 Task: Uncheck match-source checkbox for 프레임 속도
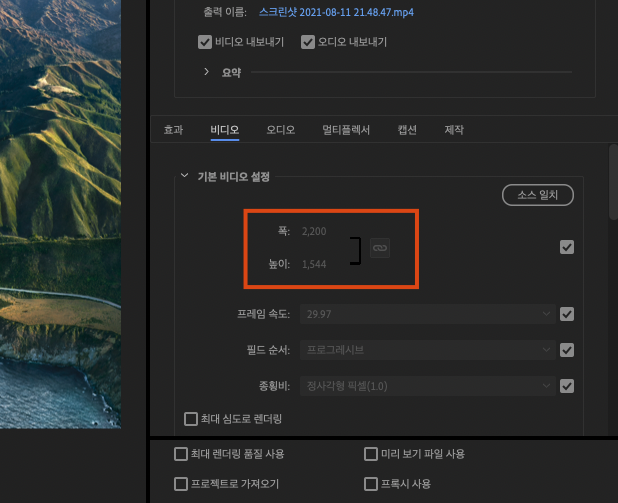(x=567, y=314)
